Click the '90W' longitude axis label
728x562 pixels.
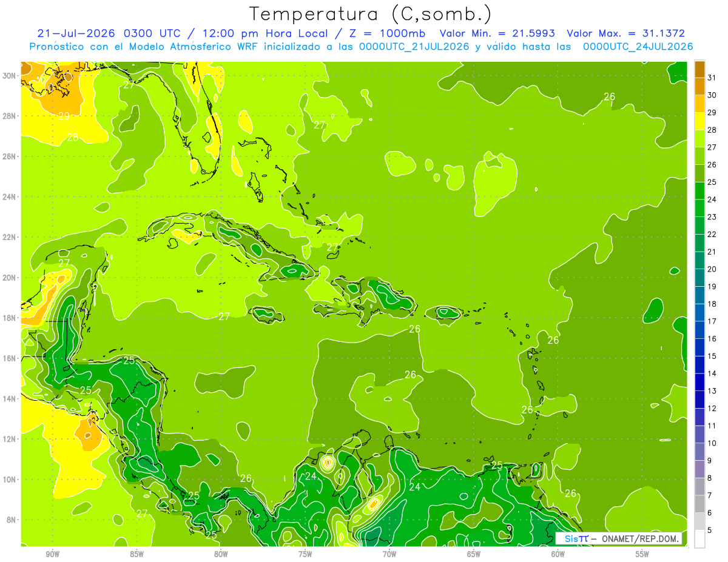point(52,554)
